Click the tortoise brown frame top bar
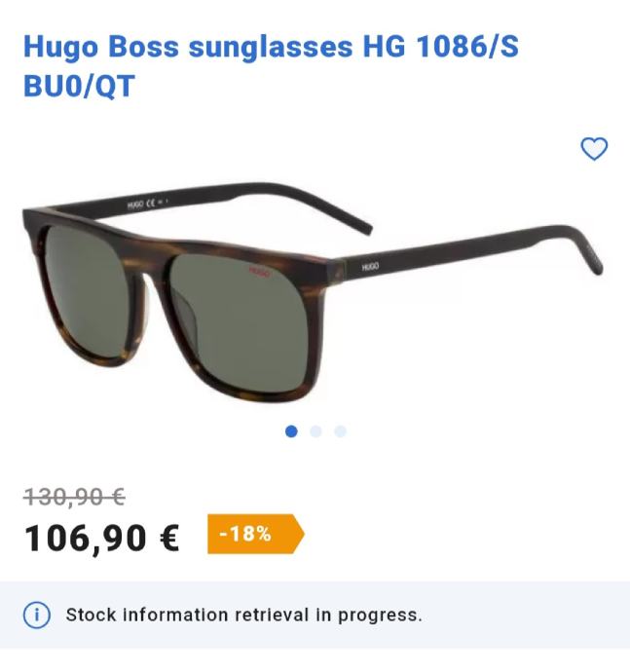Image resolution: width=630 pixels, height=672 pixels. click(x=175, y=236)
